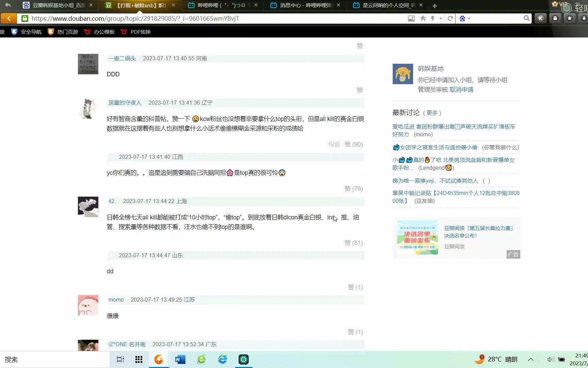
Task: Report comment via 投诉 link
Action: point(334,144)
